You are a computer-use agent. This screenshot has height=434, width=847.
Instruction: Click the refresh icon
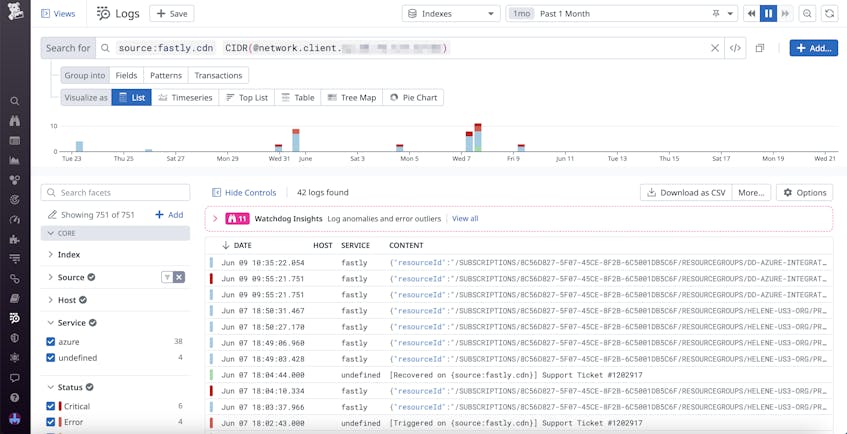click(829, 14)
